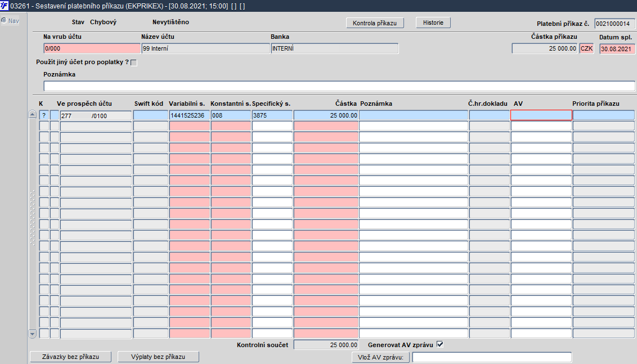Click the Banka field INTERNÍ
This screenshot has width=637, height=364.
335,48
